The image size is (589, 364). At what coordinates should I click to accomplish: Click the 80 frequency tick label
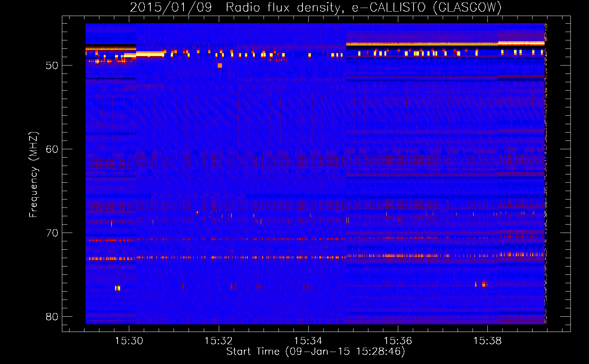pos(52,317)
